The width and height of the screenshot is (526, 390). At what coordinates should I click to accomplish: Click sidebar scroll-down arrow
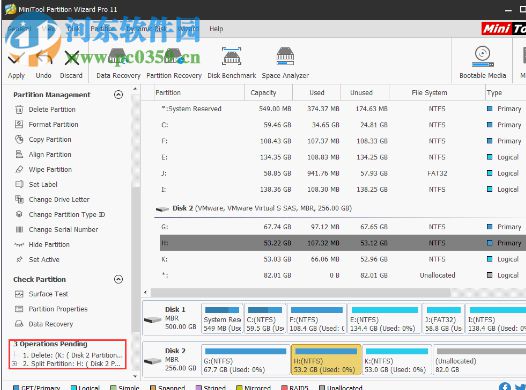click(135, 376)
